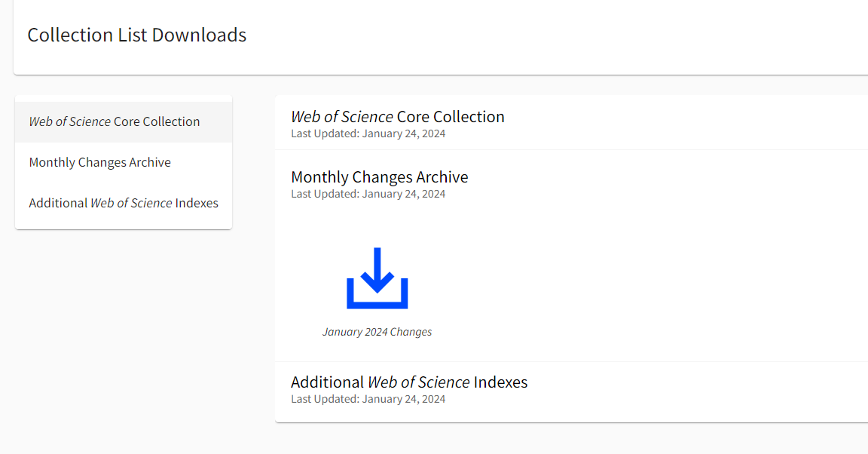Screen dimensions: 868x454
Task: Click Last Updated January 24 2024 text
Action: tap(368, 133)
